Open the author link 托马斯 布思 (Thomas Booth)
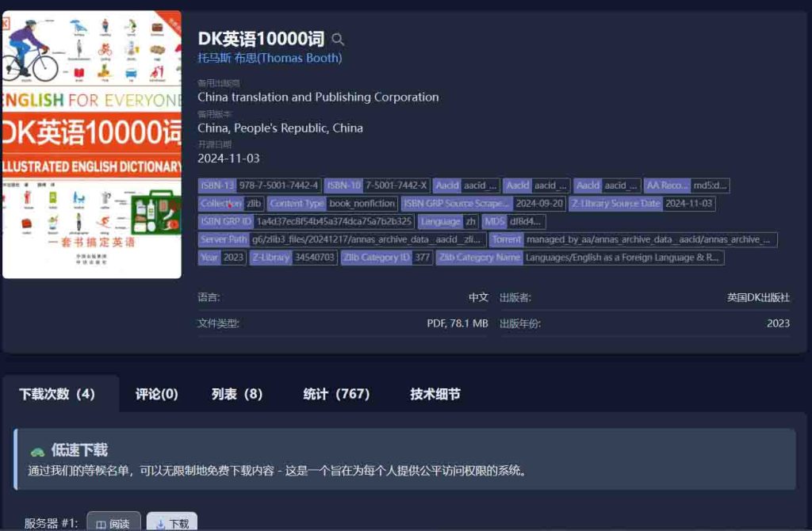The width and height of the screenshot is (812, 531). coord(270,58)
